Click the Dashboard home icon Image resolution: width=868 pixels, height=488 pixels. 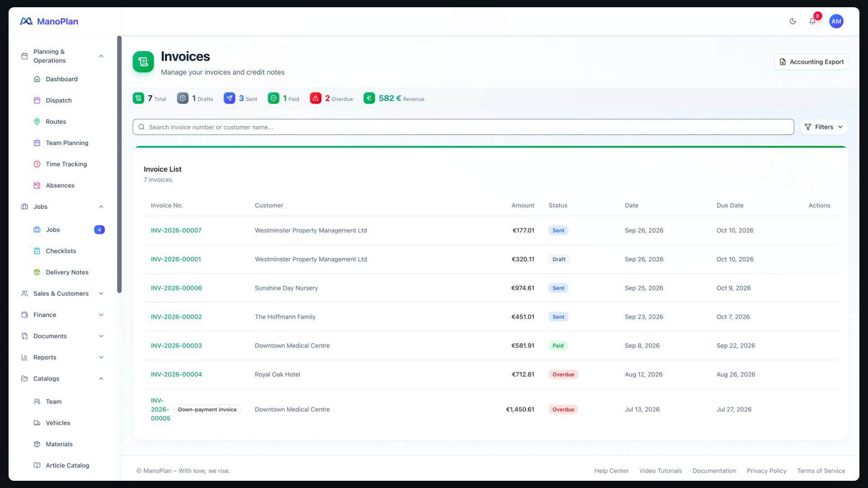pos(37,79)
